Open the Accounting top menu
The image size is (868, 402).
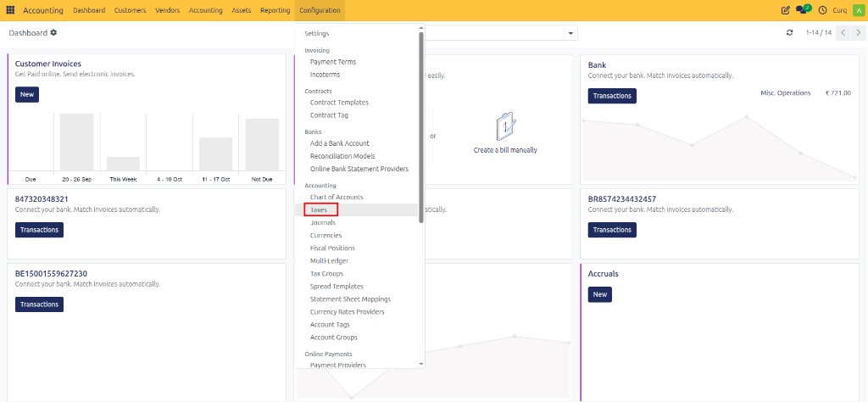[205, 10]
